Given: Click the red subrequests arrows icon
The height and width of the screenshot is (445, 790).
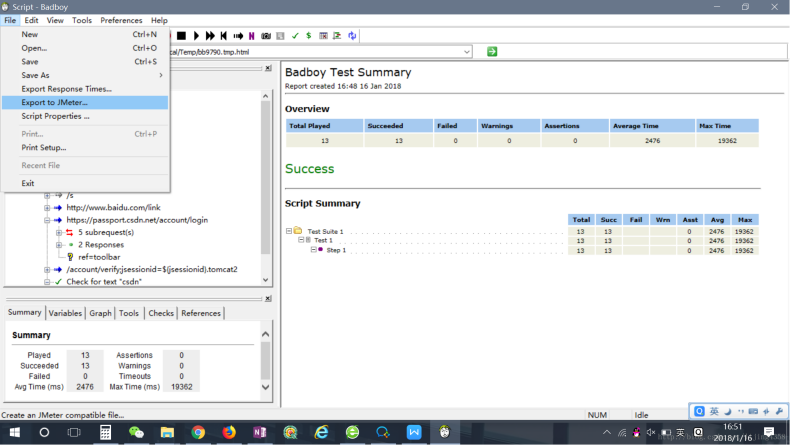Looking at the screenshot, I should [x=70, y=232].
